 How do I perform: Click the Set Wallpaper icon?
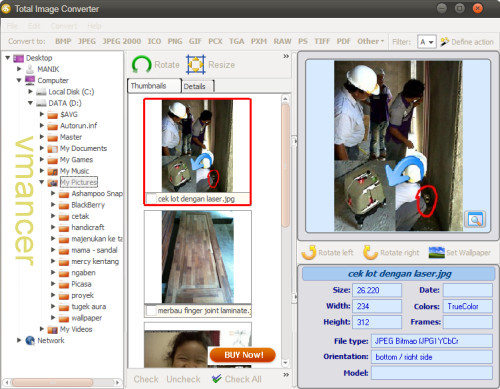436,252
